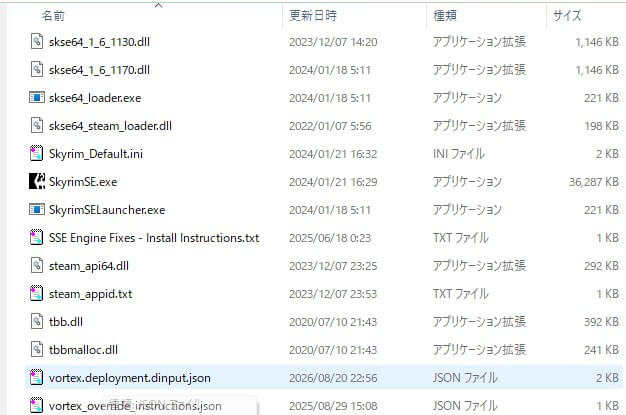Click the 241 KB size value
The width and height of the screenshot is (626, 415).
[x=602, y=350]
